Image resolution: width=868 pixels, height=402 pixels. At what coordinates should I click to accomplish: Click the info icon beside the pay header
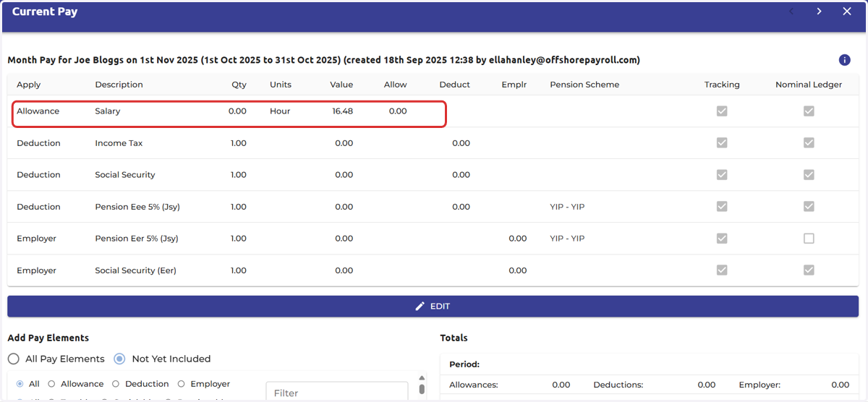pos(844,60)
